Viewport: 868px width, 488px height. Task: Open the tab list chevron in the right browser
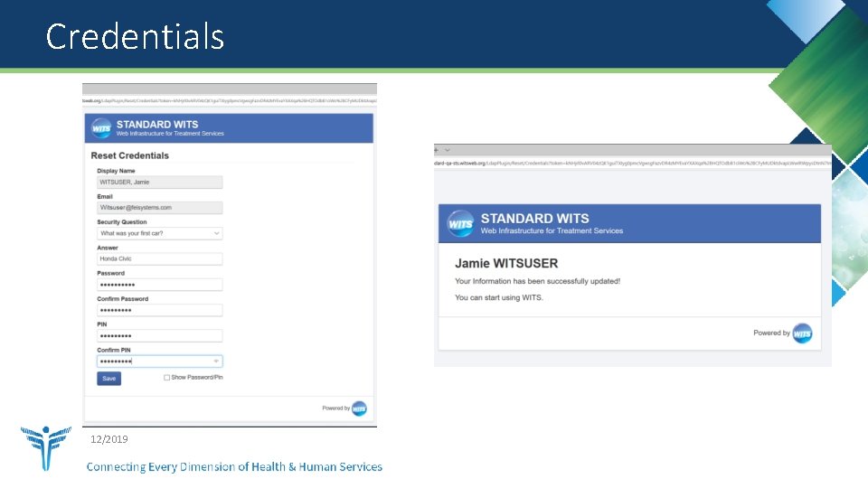coord(448,150)
